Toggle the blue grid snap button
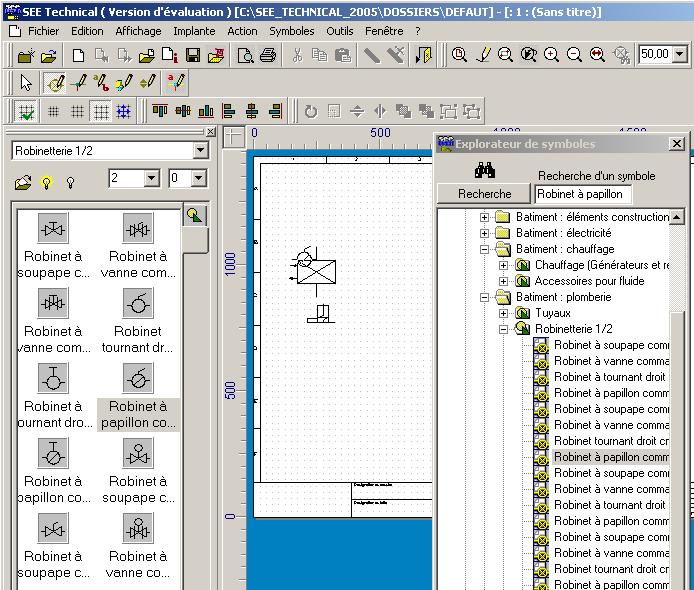 click(x=124, y=111)
